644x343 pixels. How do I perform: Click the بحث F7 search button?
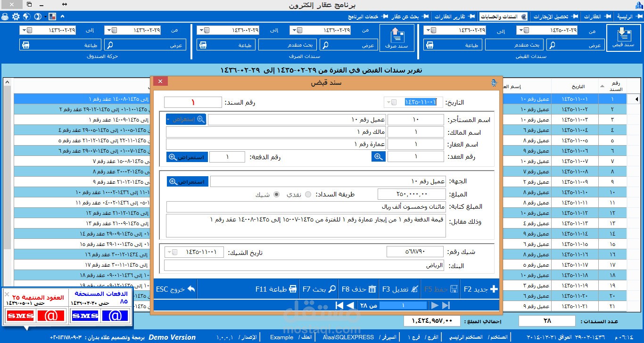(x=319, y=289)
